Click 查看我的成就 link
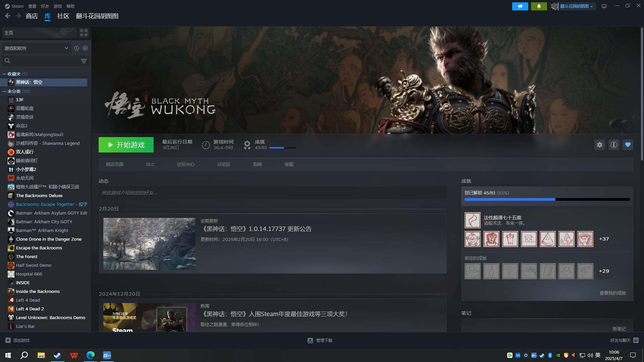This screenshot has width=644, height=362. coord(612,293)
